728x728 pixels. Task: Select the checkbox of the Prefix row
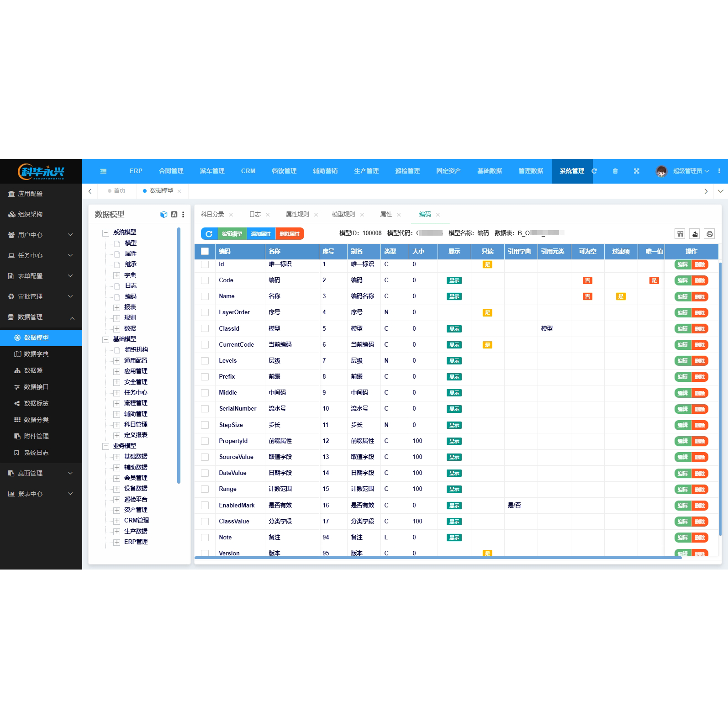coord(205,377)
